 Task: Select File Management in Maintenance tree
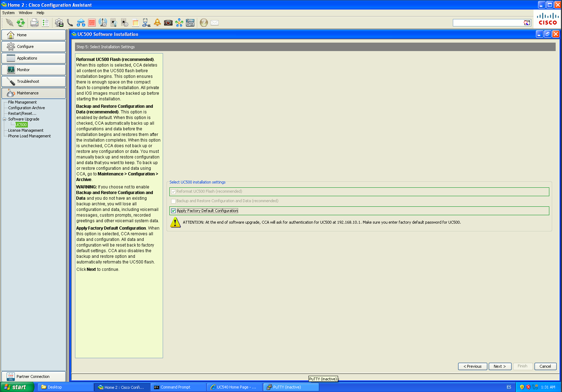pos(22,102)
